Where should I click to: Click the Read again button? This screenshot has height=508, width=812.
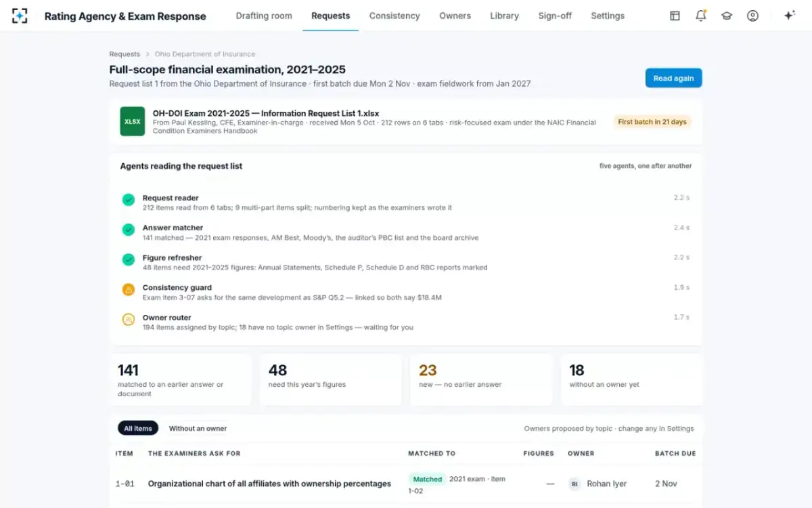point(673,78)
